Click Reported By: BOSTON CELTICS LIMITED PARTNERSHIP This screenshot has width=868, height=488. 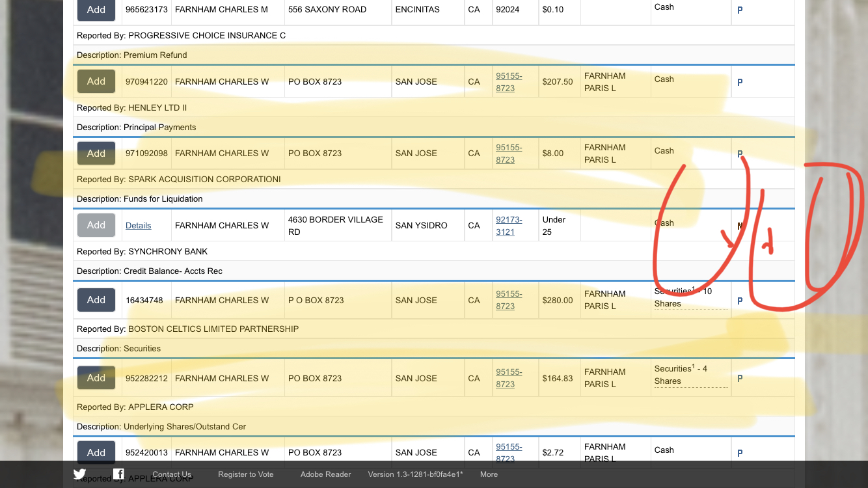point(188,329)
